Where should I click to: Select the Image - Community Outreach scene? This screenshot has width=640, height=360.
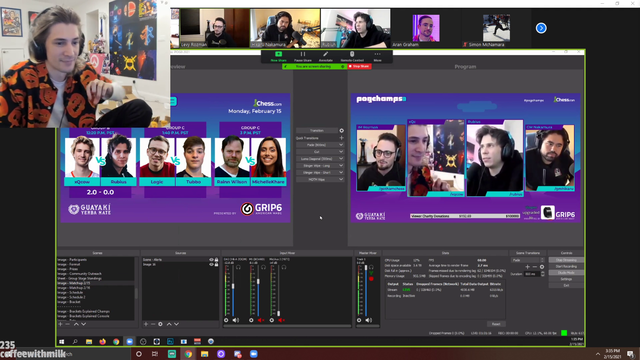point(96,274)
